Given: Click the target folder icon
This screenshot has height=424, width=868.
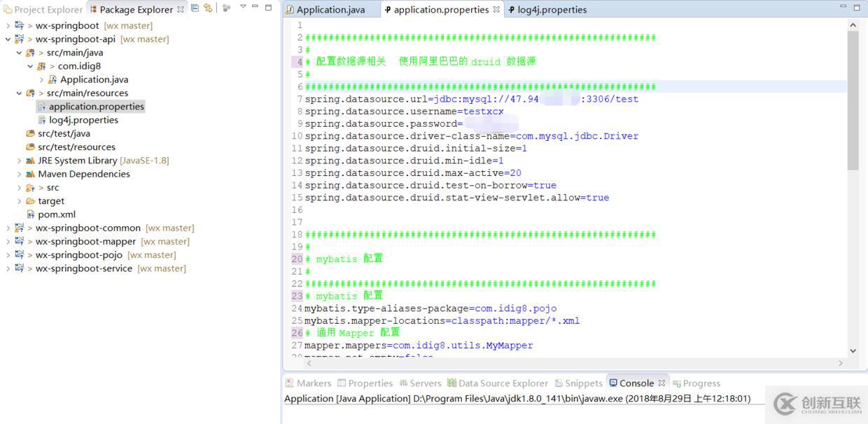Looking at the screenshot, I should [x=30, y=201].
